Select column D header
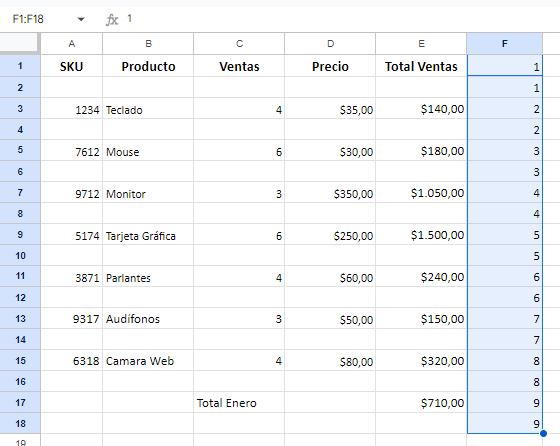Screen dimensions: 560x446 tap(330, 44)
